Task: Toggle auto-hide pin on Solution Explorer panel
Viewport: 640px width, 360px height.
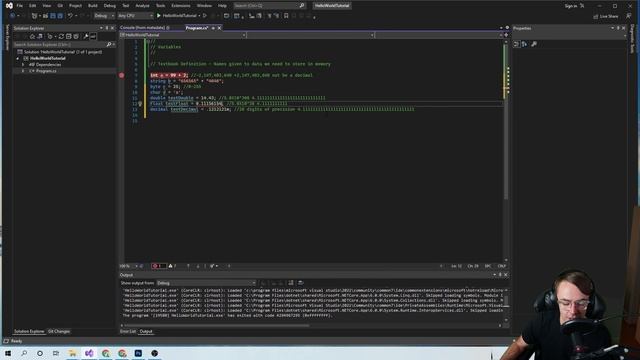Action: [x=107, y=28]
